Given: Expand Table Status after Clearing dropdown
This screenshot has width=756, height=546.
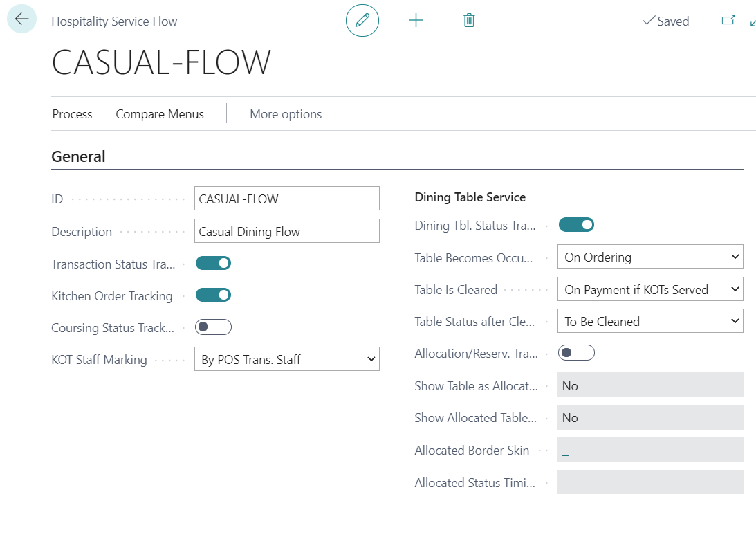Looking at the screenshot, I should tap(649, 321).
